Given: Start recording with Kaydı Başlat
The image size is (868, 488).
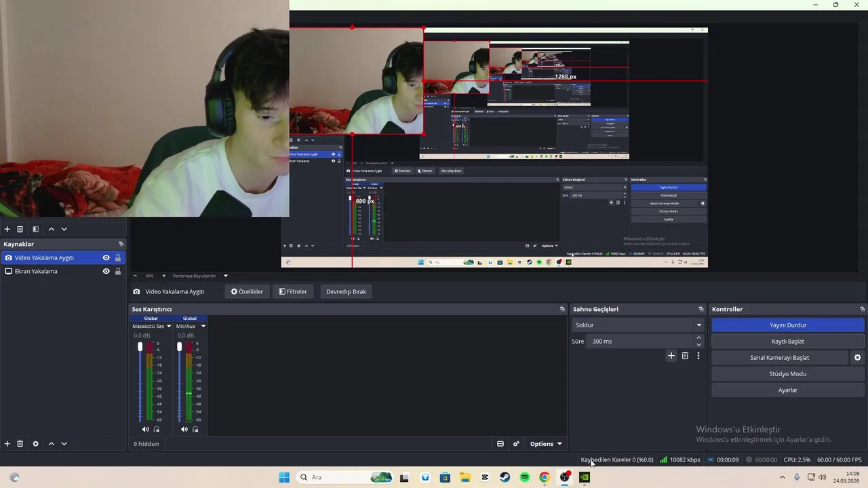Looking at the screenshot, I should (787, 342).
